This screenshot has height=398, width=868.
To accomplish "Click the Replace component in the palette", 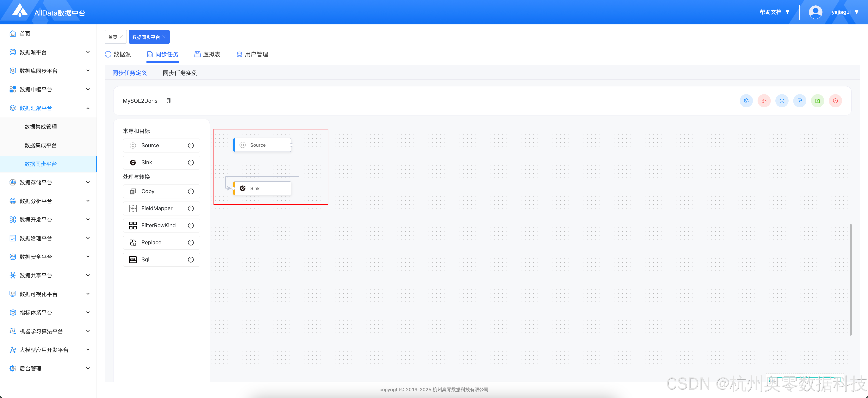I will tap(151, 243).
